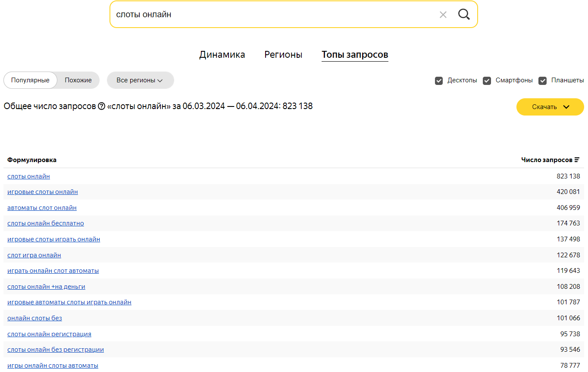The width and height of the screenshot is (588, 372).
Task: Click the Общее число запросов summary text
Action: (158, 106)
